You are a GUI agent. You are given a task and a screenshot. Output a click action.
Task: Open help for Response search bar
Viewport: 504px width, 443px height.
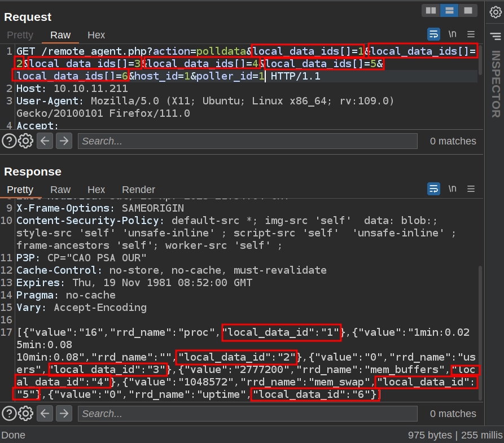[10, 414]
